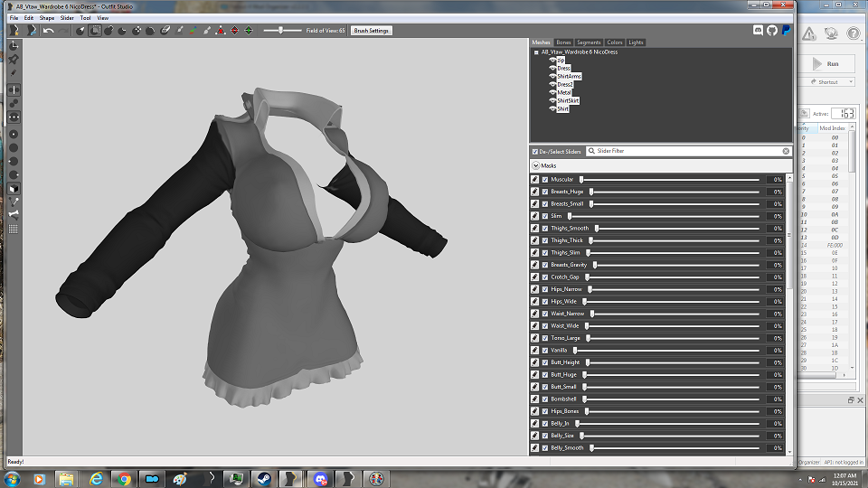The image size is (868, 488).
Task: Click the Slider Filter search field
Action: click(x=688, y=151)
